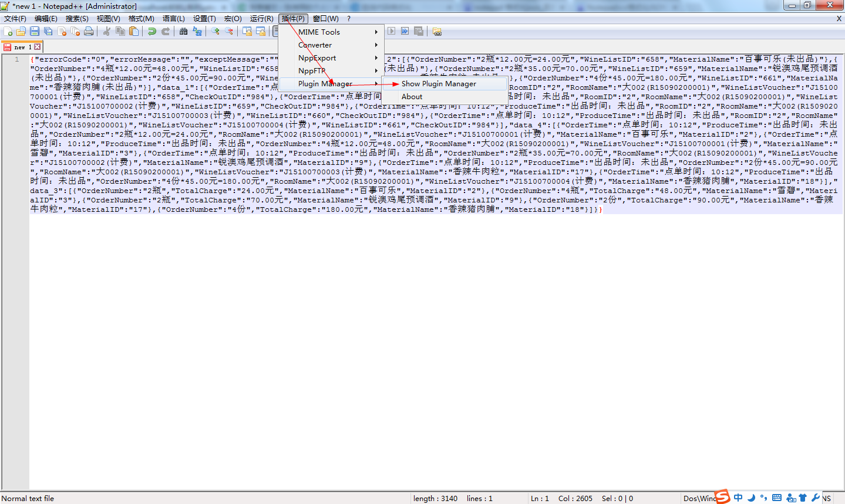Expand the NppFTP submenu
The image size is (845, 504).
coord(331,71)
